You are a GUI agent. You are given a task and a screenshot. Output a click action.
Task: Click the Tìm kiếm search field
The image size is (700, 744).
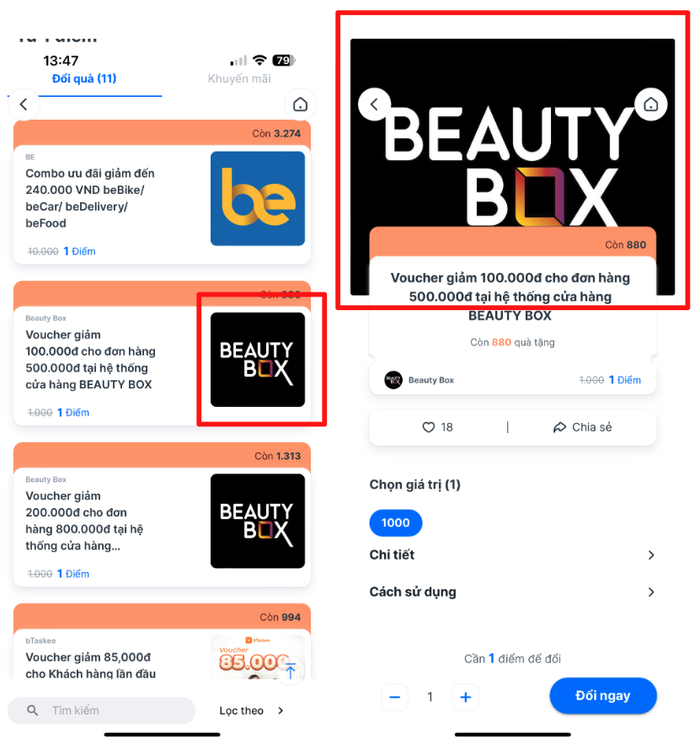(101, 710)
